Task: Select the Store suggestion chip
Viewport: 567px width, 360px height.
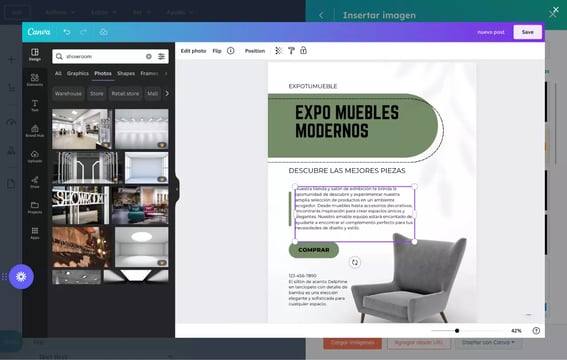Action: [97, 94]
